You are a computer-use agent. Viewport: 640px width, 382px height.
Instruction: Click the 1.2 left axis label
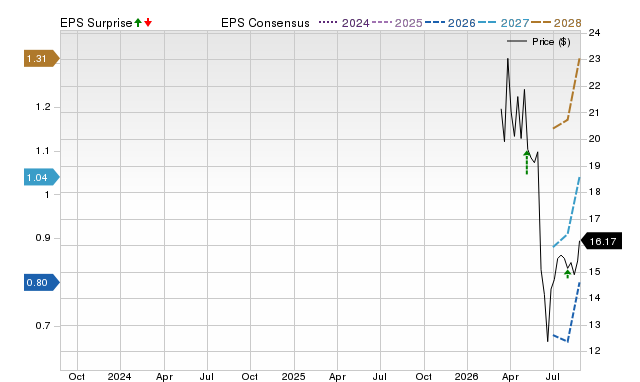pyautogui.click(x=43, y=107)
